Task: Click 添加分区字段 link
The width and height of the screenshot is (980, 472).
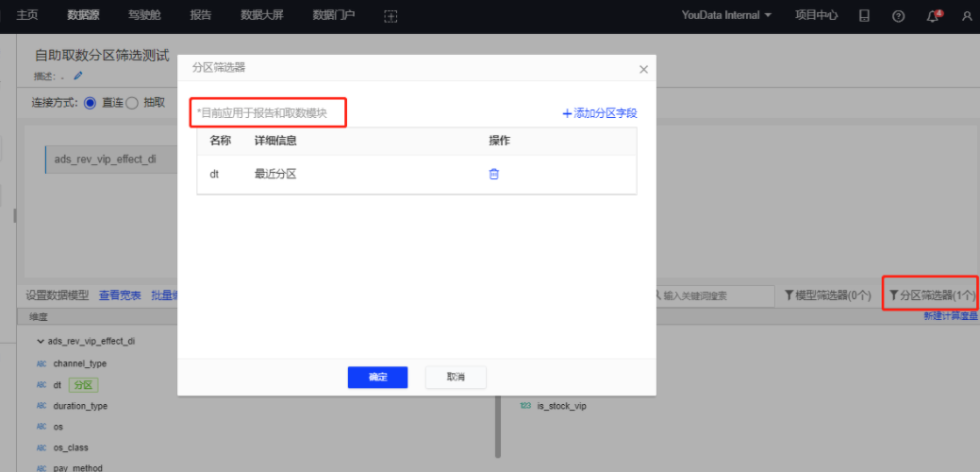Action: [x=600, y=113]
